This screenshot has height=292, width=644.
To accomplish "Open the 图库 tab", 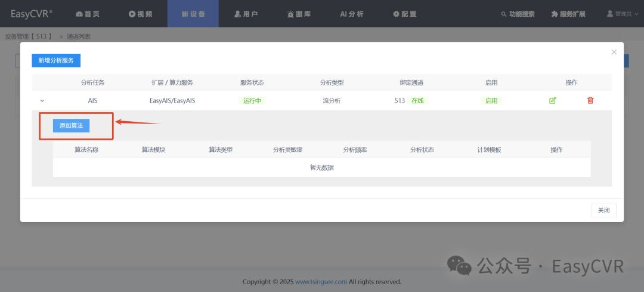I will pos(299,14).
